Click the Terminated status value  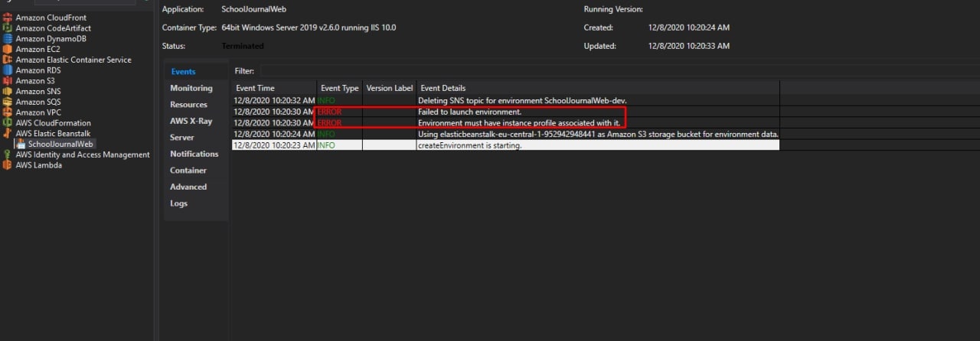(243, 46)
